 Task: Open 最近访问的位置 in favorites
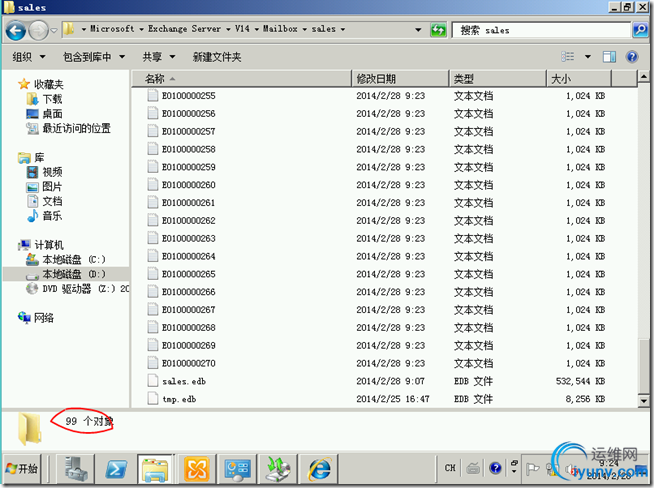[x=76, y=128]
